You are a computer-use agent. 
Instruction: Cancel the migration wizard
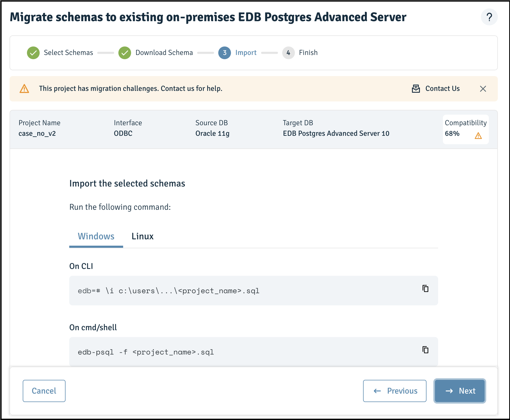tap(44, 391)
